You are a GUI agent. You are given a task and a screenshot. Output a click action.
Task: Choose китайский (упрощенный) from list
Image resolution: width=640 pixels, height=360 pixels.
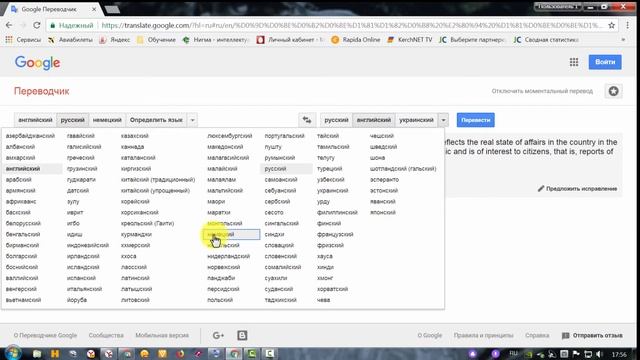click(156, 191)
